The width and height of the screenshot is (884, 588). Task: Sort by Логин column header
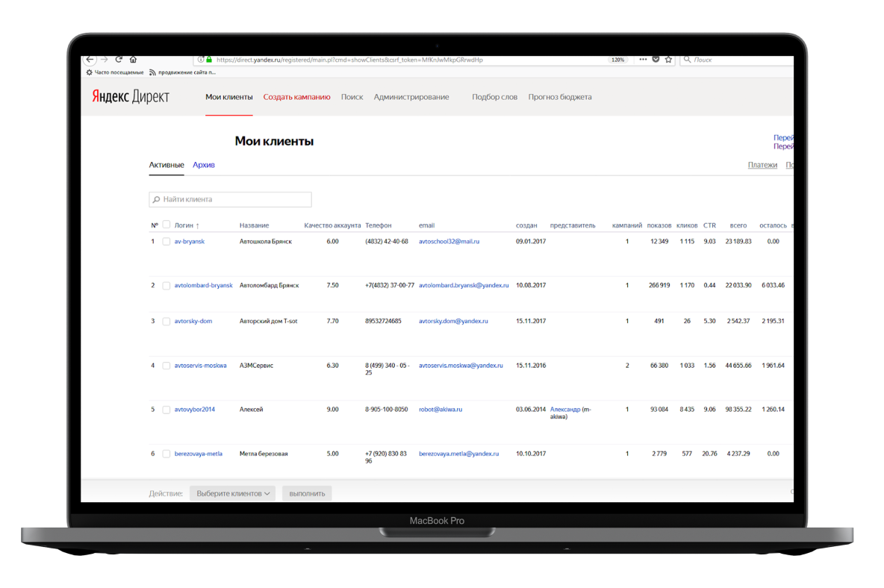tap(187, 225)
